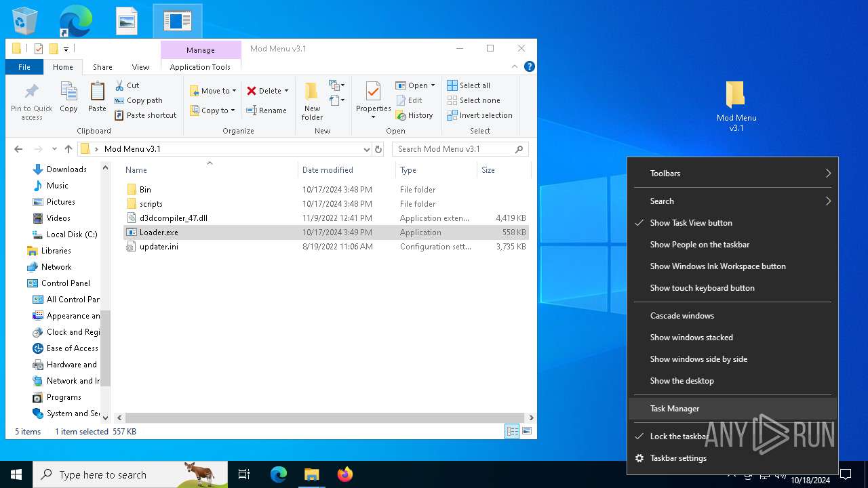Image resolution: width=868 pixels, height=488 pixels.
Task: Collapse the ribbon with chevron
Action: click(x=516, y=66)
